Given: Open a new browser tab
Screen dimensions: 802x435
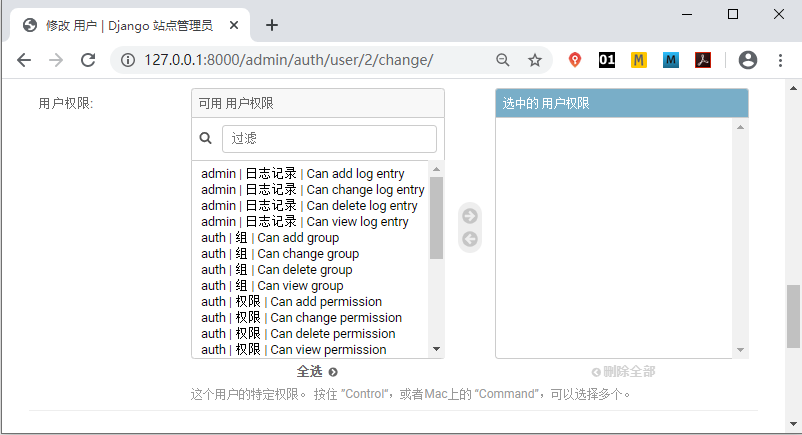Looking at the screenshot, I should point(272,25).
